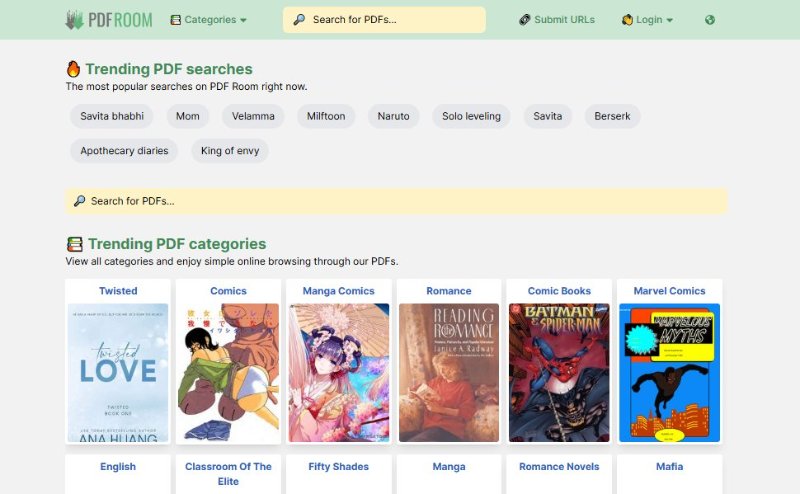Expand the Login dropdown
Screen dimensions: 800x494
coord(647,20)
